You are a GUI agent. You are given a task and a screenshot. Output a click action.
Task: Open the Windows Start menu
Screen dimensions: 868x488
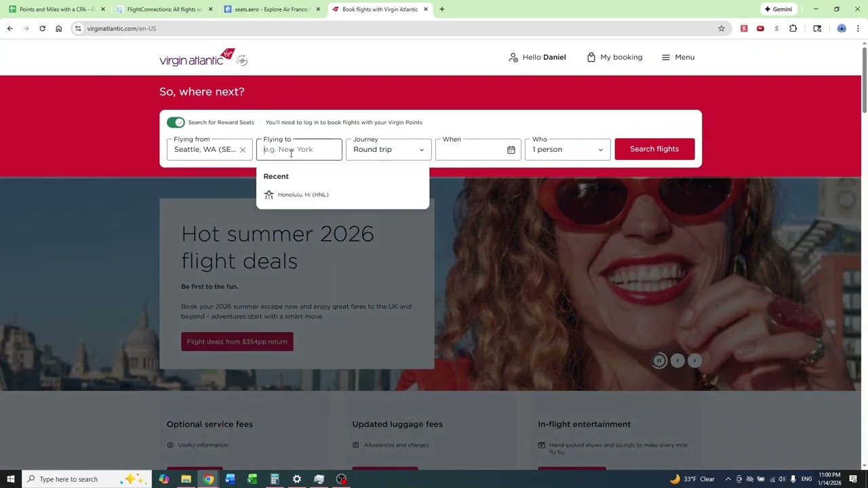tap(10, 479)
